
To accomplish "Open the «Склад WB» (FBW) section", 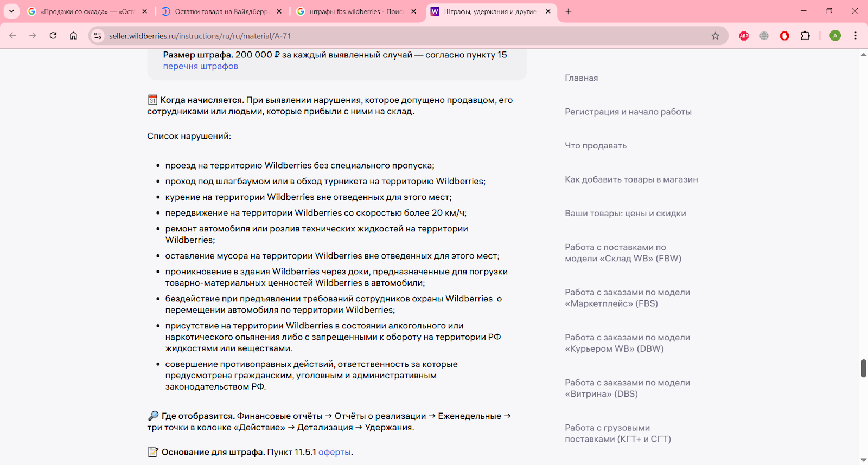I will coord(623,253).
